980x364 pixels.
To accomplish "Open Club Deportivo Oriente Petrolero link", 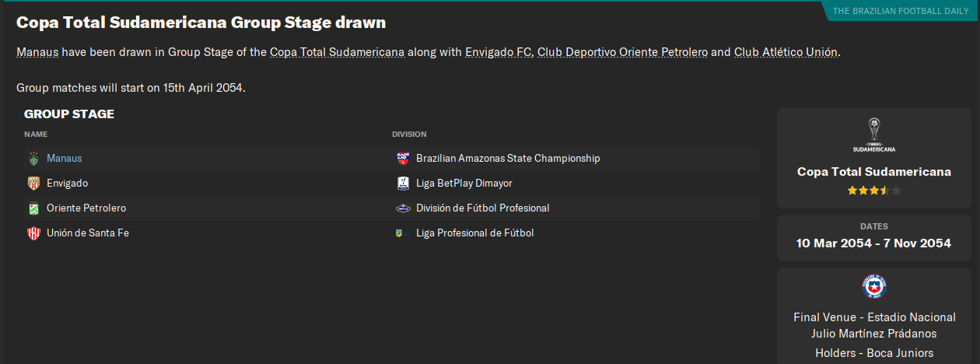I will tap(622, 53).
